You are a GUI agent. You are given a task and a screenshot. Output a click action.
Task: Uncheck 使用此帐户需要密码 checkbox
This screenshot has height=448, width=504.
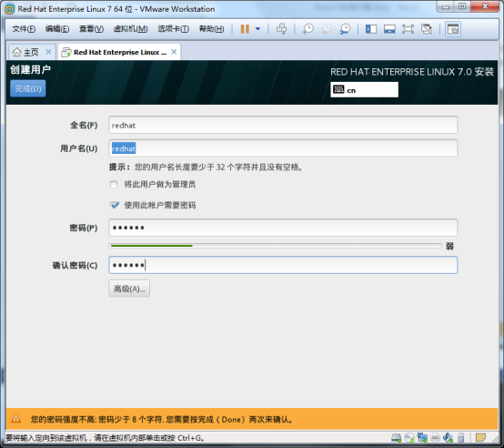click(x=114, y=205)
